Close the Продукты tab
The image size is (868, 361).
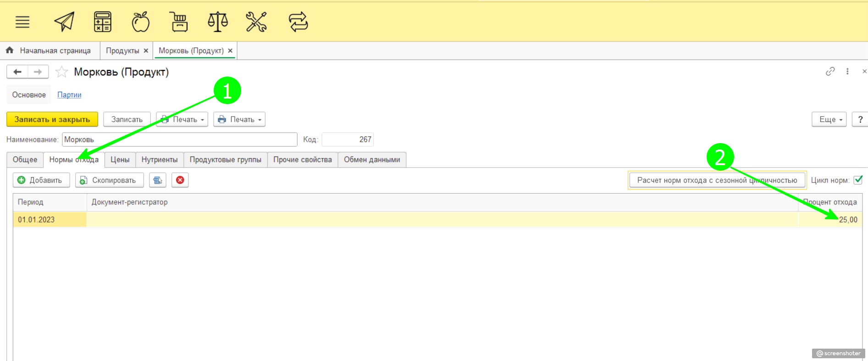point(146,51)
